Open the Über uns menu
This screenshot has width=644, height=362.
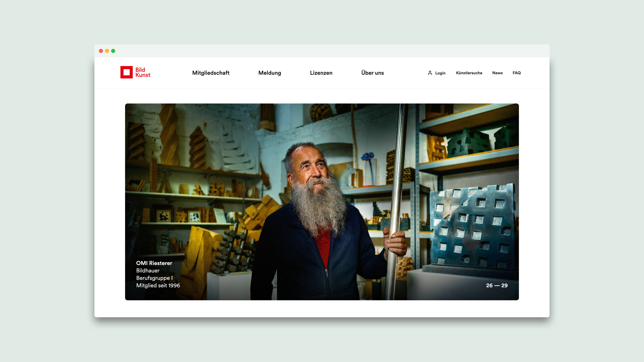(372, 73)
